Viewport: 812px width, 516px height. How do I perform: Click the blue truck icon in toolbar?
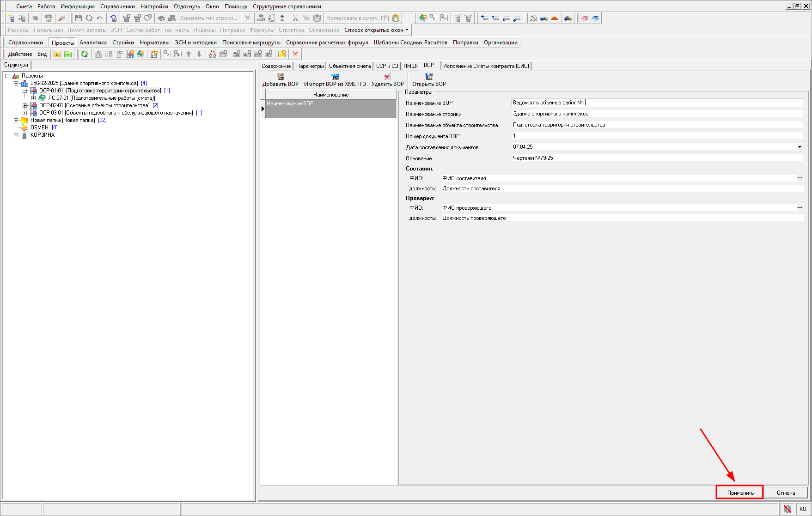pos(543,18)
